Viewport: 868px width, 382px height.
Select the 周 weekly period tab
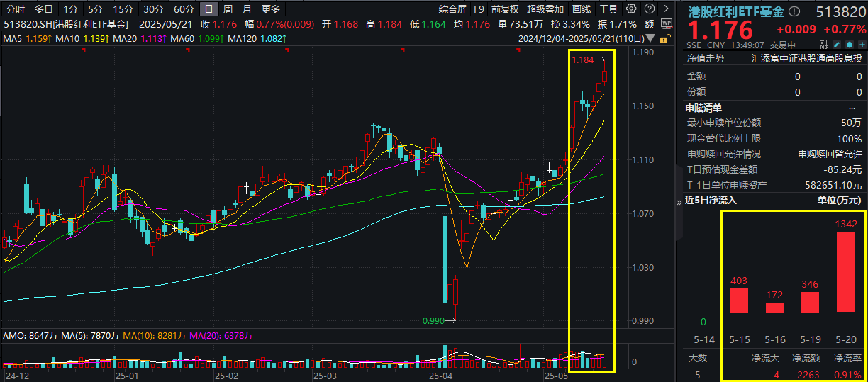pos(228,9)
